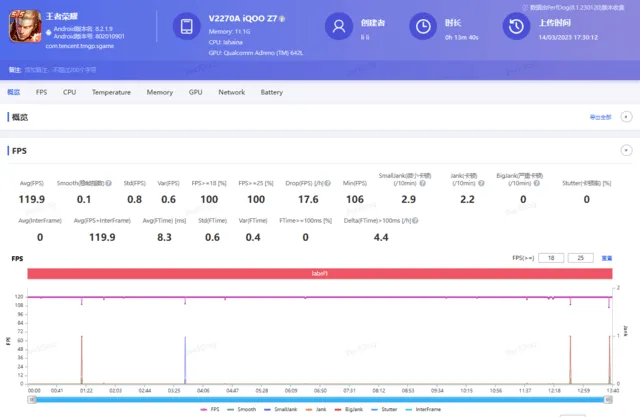
Task: Click the info icon beside iQOO Z7
Action: (283, 19)
